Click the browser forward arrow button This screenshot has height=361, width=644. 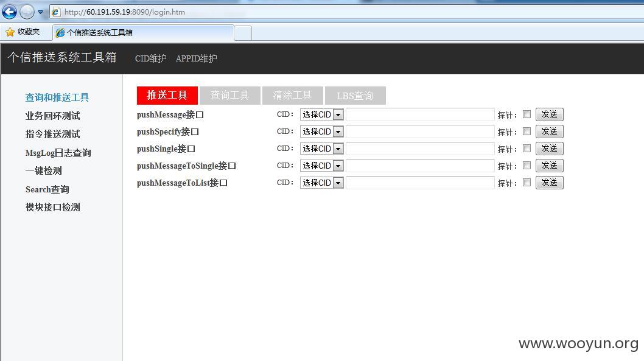[27, 12]
